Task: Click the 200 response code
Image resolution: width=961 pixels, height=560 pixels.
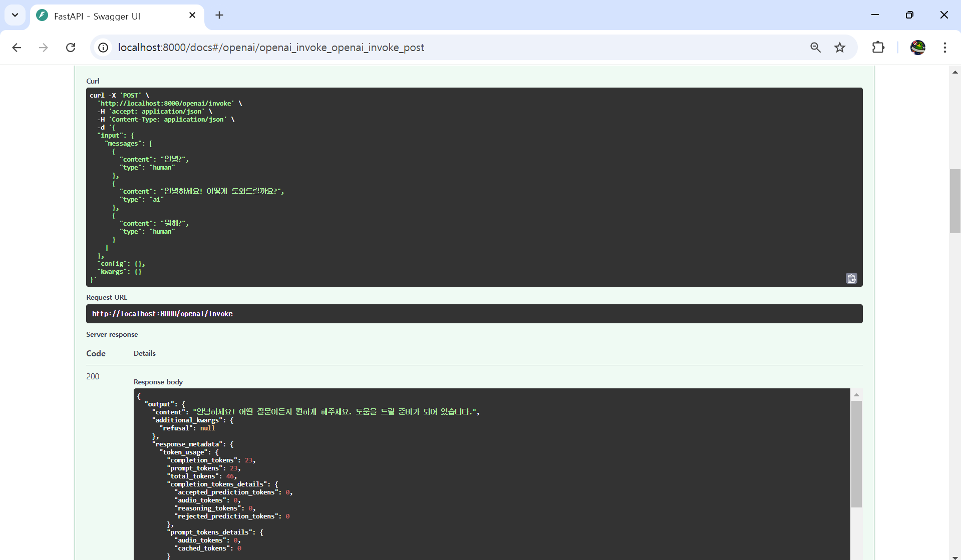Action: (x=93, y=376)
